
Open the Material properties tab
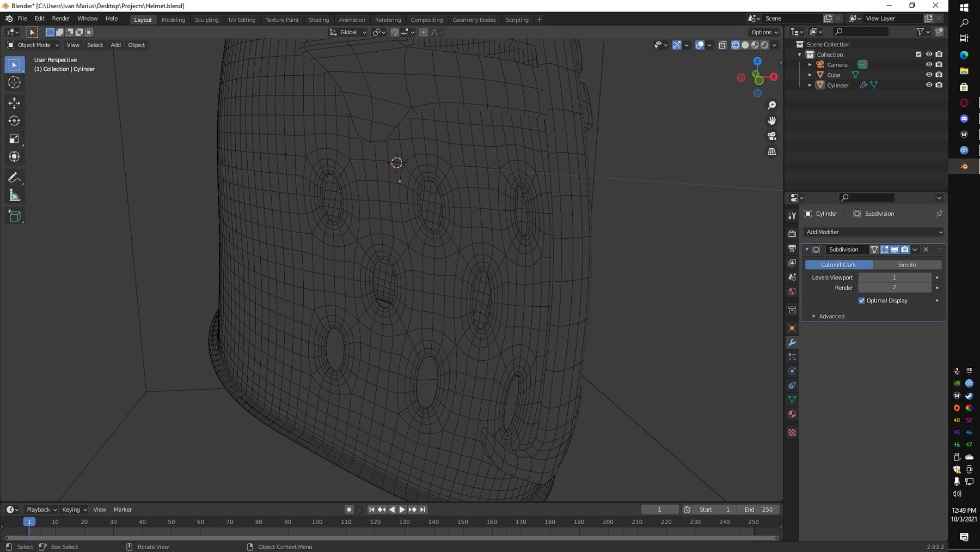click(x=792, y=414)
